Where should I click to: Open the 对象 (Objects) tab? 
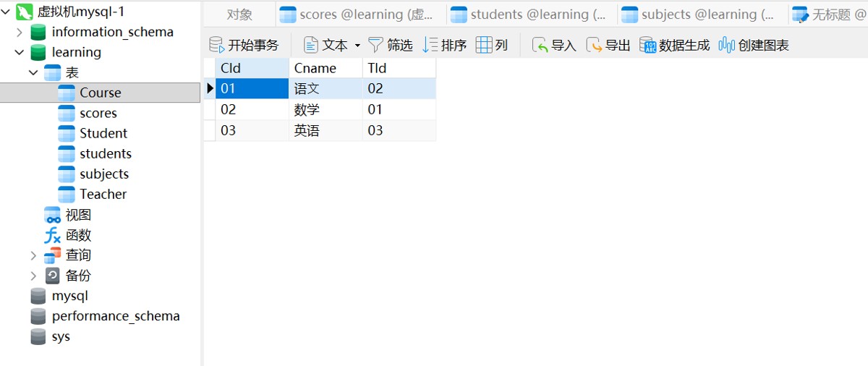coord(239,14)
